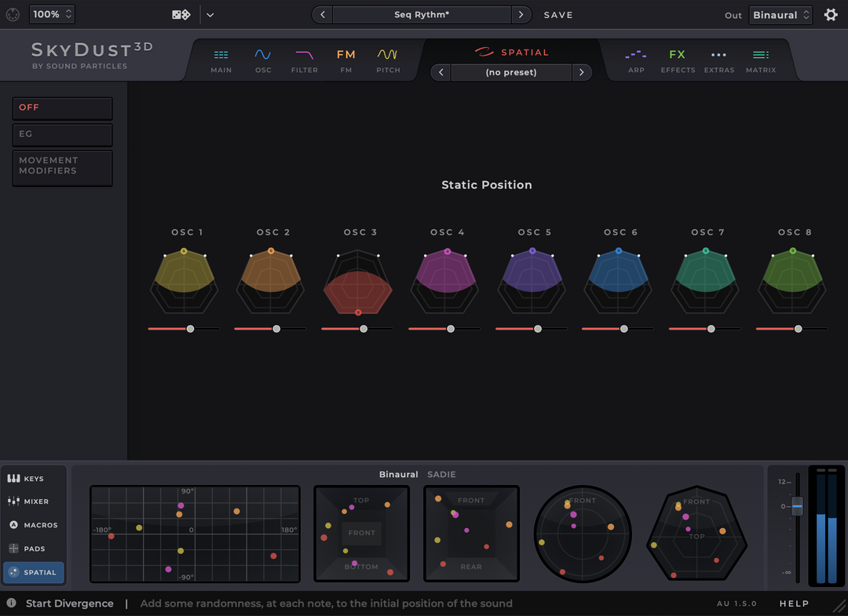Image resolution: width=848 pixels, height=616 pixels.
Task: Click OSC 8 green position pad
Action: [792, 282]
